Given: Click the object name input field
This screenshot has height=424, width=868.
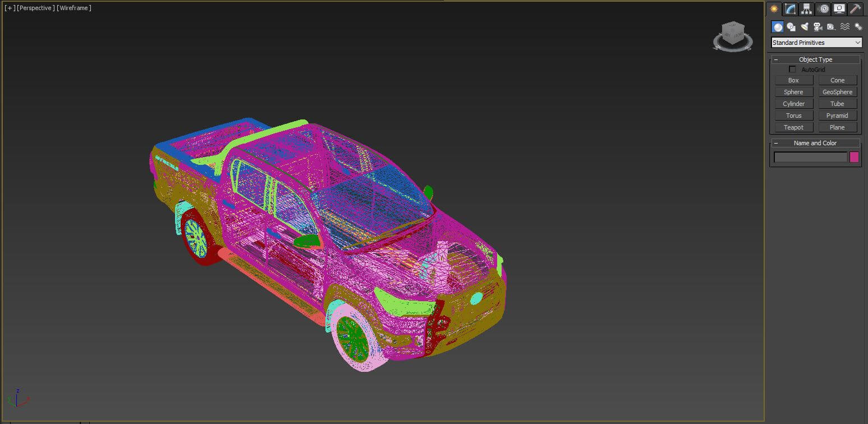Looking at the screenshot, I should (x=811, y=157).
